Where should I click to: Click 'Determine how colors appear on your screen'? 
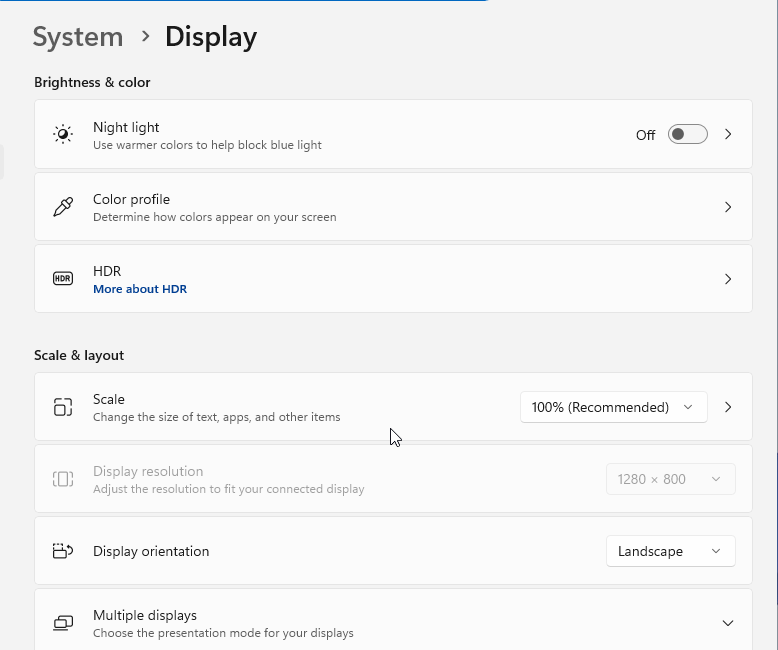point(215,217)
